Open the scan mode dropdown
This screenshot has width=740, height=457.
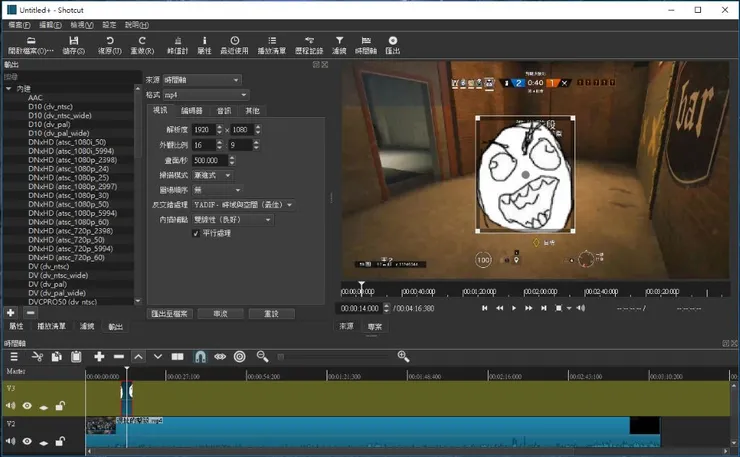pyautogui.click(x=212, y=175)
